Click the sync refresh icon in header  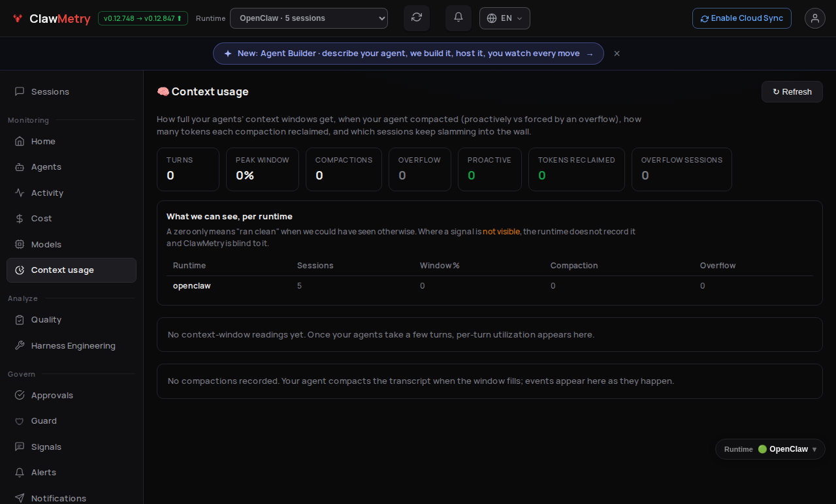click(x=417, y=18)
